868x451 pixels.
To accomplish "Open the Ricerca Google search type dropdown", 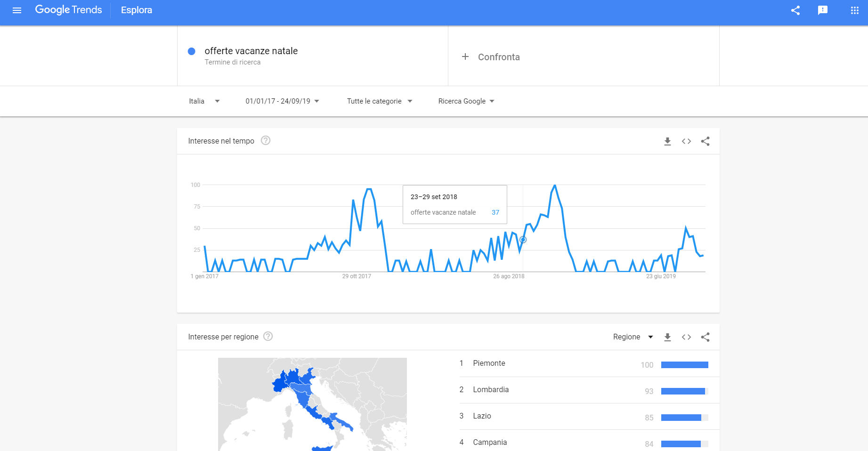I will (466, 101).
